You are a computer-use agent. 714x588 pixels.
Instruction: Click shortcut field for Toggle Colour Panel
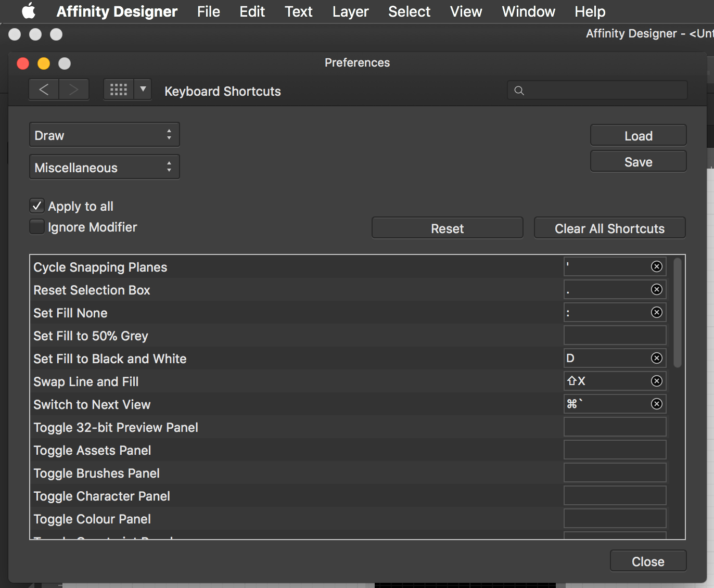[x=615, y=518]
